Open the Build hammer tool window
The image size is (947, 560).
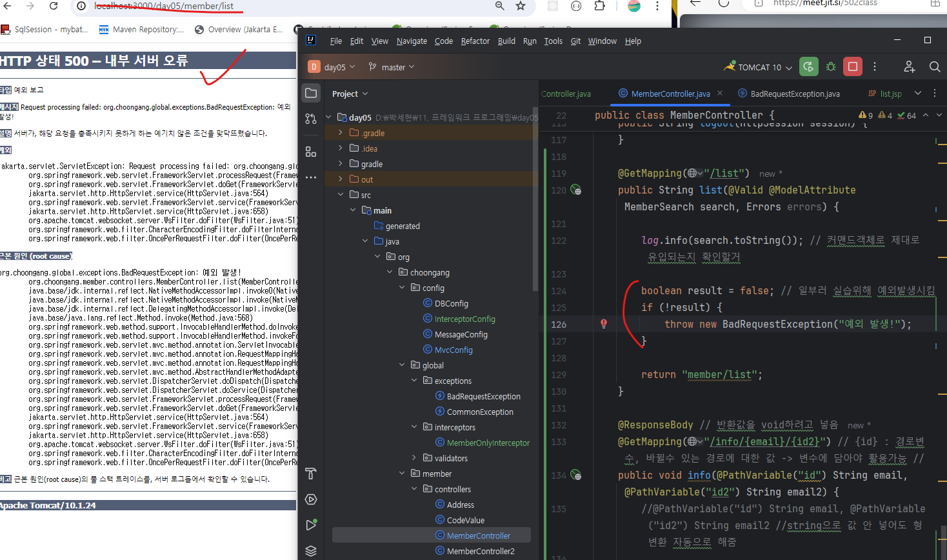[311, 474]
